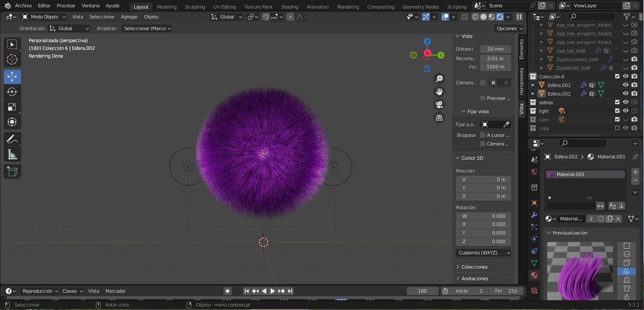This screenshot has height=310, width=644.
Task: Select the sphere preview type
Action: (x=627, y=254)
